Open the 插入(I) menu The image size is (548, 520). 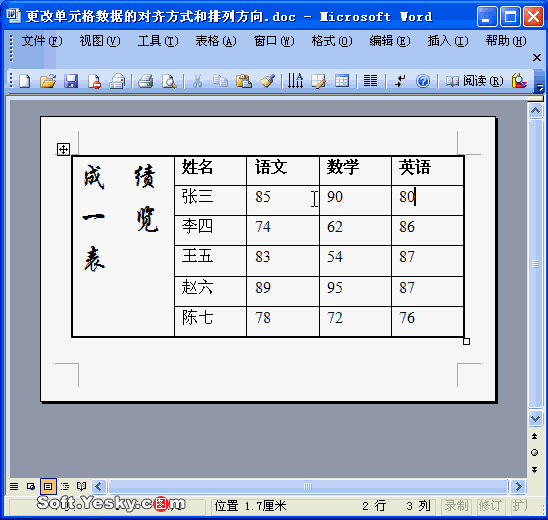tap(448, 41)
